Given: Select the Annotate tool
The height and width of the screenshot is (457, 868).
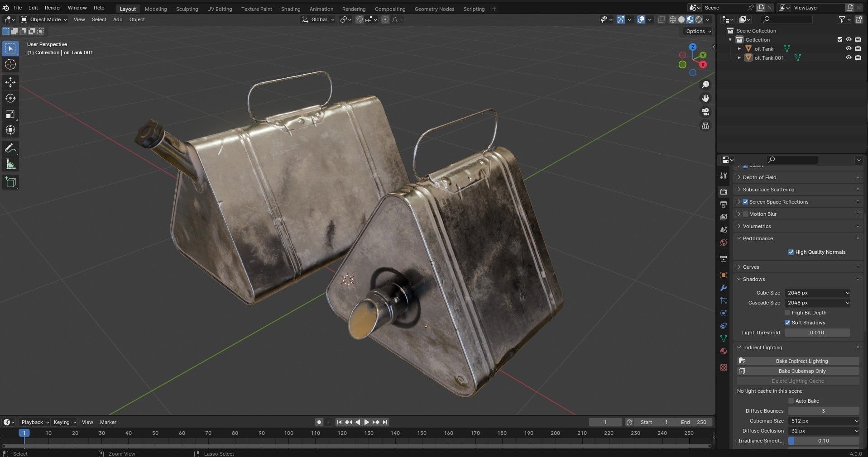Looking at the screenshot, I should click(10, 148).
